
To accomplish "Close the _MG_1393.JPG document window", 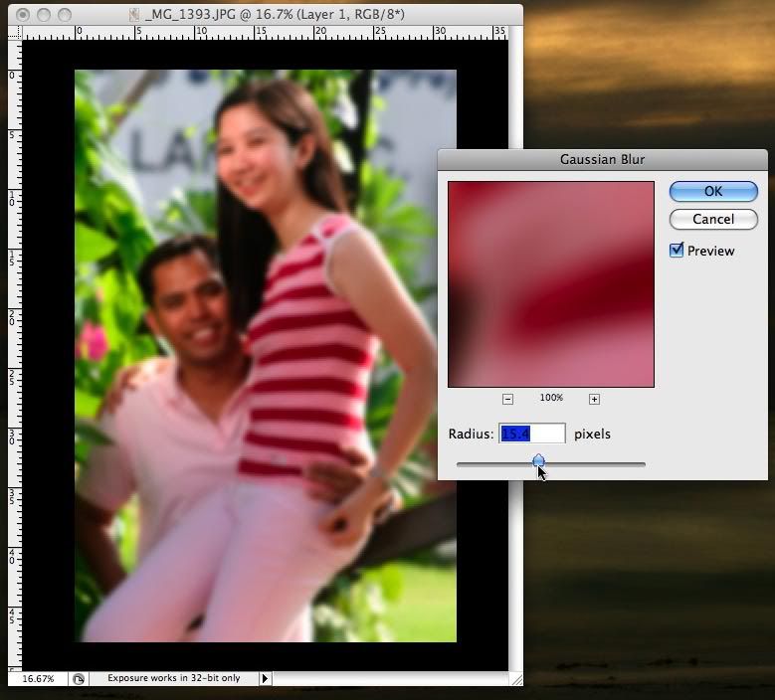I will [x=23, y=15].
